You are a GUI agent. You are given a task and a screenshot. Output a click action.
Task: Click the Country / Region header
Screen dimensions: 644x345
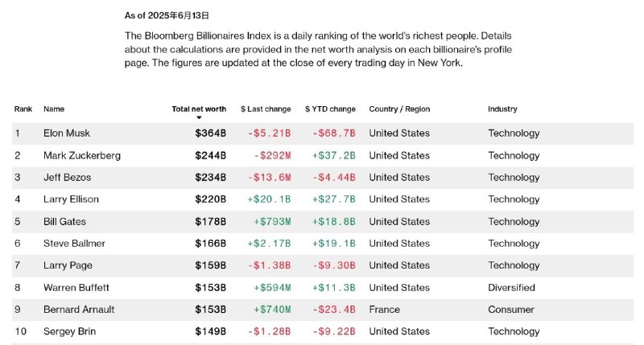399,109
